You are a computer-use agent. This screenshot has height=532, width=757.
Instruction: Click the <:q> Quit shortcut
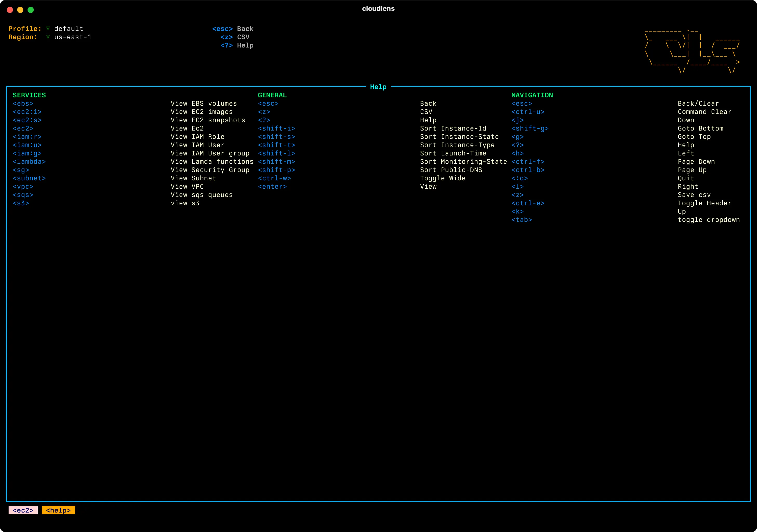click(520, 178)
